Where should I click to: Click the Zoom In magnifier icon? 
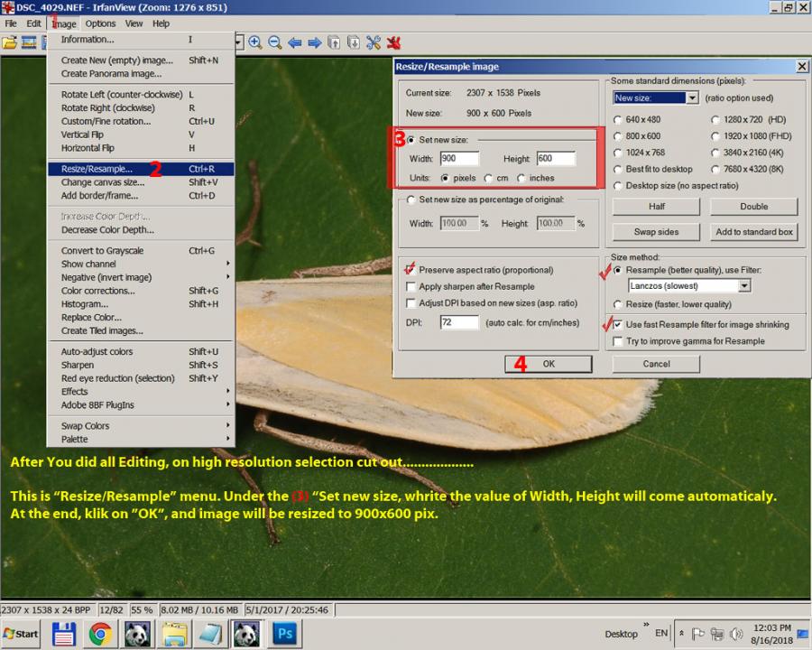[x=254, y=42]
